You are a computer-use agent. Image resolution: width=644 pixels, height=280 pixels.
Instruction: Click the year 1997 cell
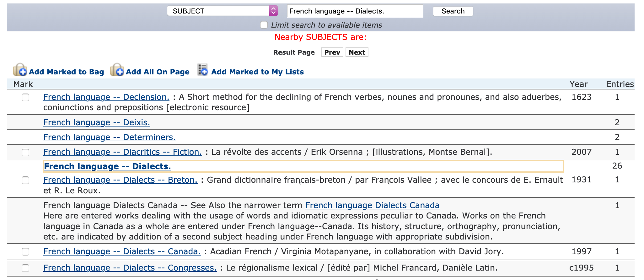(x=582, y=251)
